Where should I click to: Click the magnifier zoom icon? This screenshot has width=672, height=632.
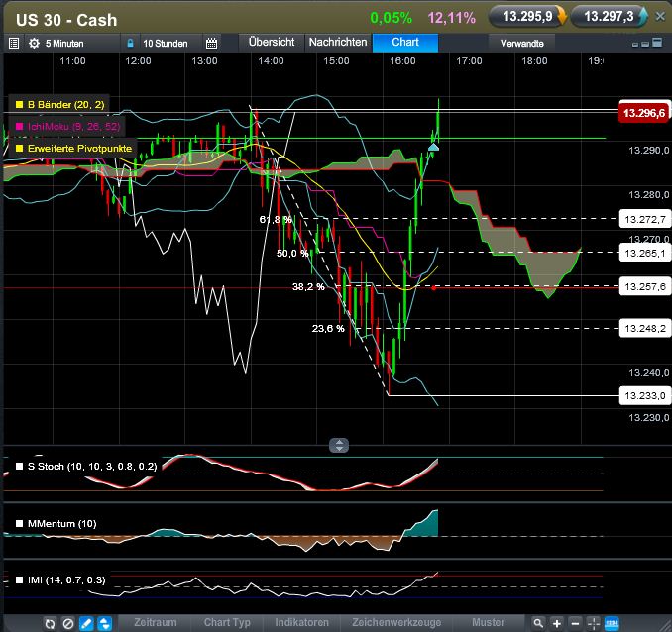538,623
